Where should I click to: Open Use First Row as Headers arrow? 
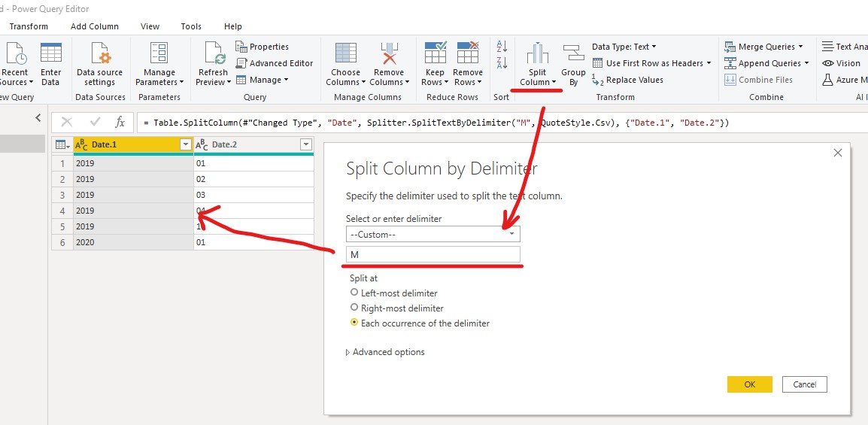tap(709, 63)
